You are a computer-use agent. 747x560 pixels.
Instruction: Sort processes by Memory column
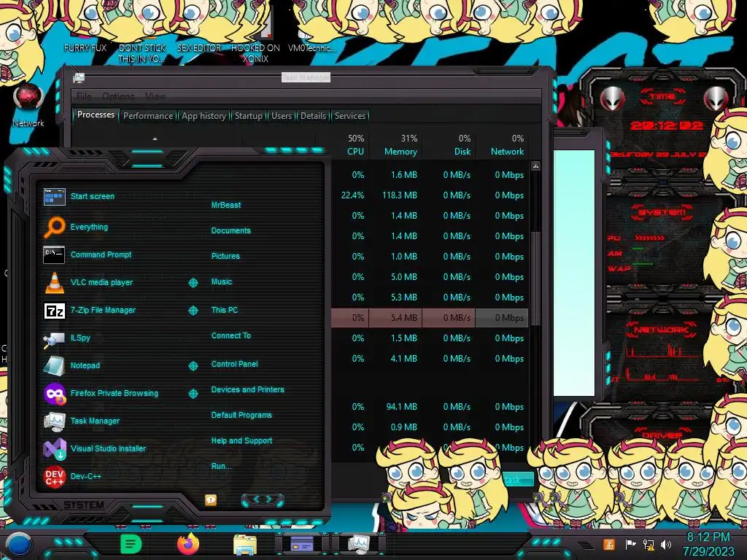[x=400, y=145]
